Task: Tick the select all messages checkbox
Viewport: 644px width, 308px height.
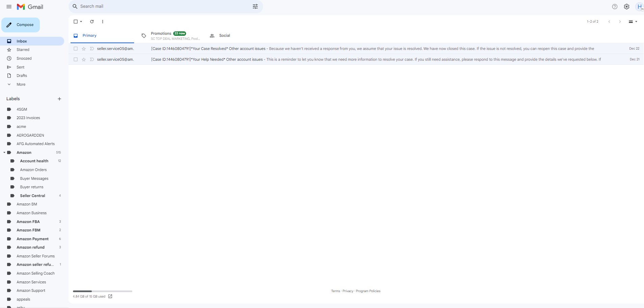Action: coord(76,22)
